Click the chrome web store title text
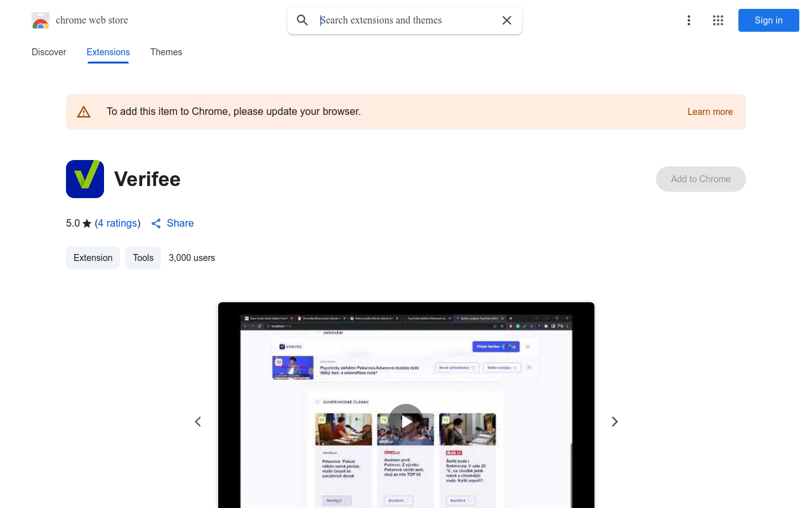Screen dimensions: 812x508 tap(92, 20)
